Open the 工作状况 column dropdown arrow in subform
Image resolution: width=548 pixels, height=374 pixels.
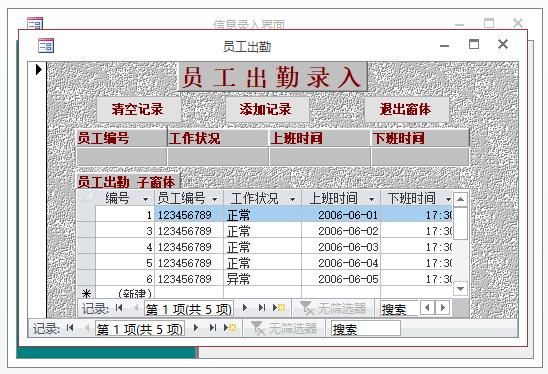tap(293, 200)
